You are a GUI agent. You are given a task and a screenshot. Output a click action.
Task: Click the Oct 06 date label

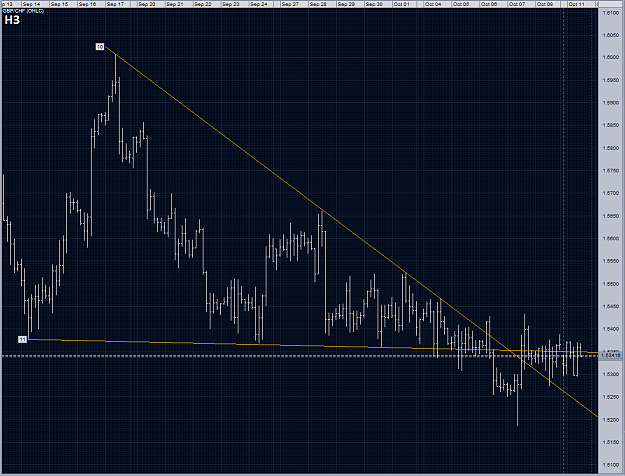tap(489, 4)
